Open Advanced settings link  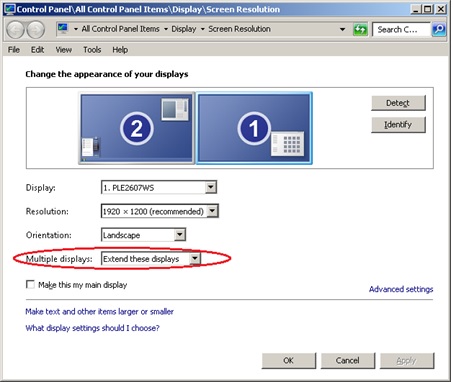coord(401,289)
